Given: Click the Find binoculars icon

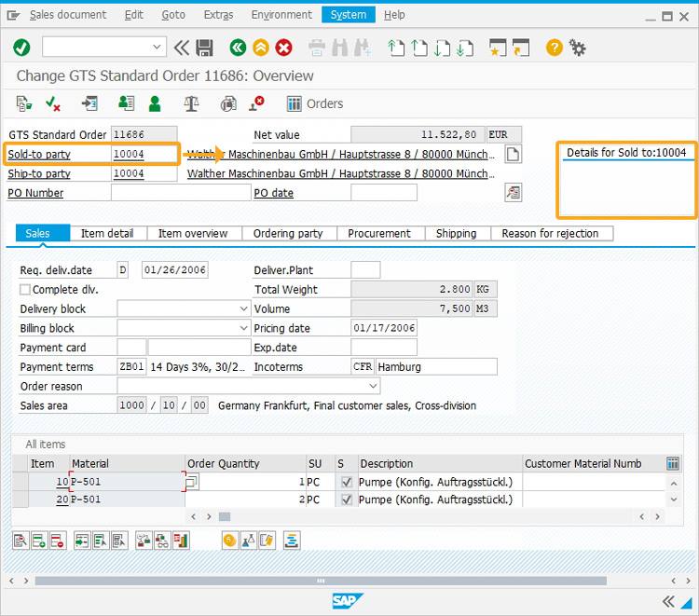Looking at the screenshot, I should pyautogui.click(x=339, y=48).
